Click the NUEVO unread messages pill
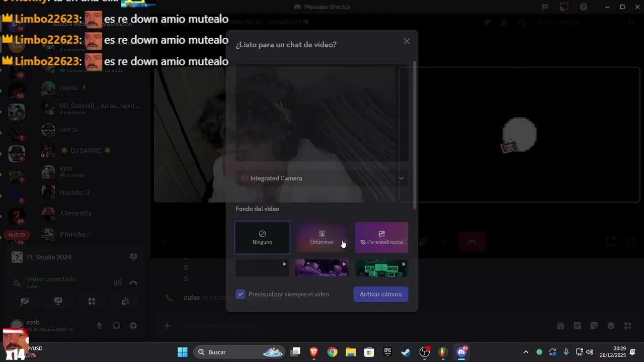Image resolution: width=644 pixels, height=362 pixels. pyautogui.click(x=17, y=235)
